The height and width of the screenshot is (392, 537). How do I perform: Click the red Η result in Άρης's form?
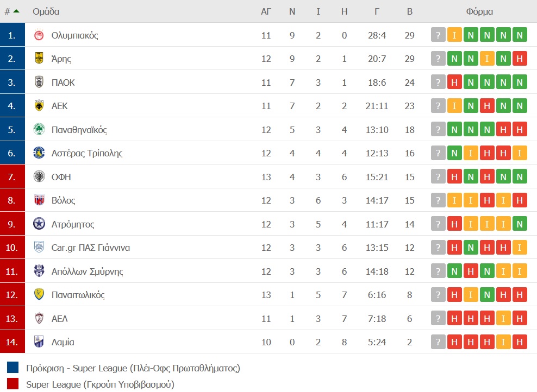[x=520, y=59]
